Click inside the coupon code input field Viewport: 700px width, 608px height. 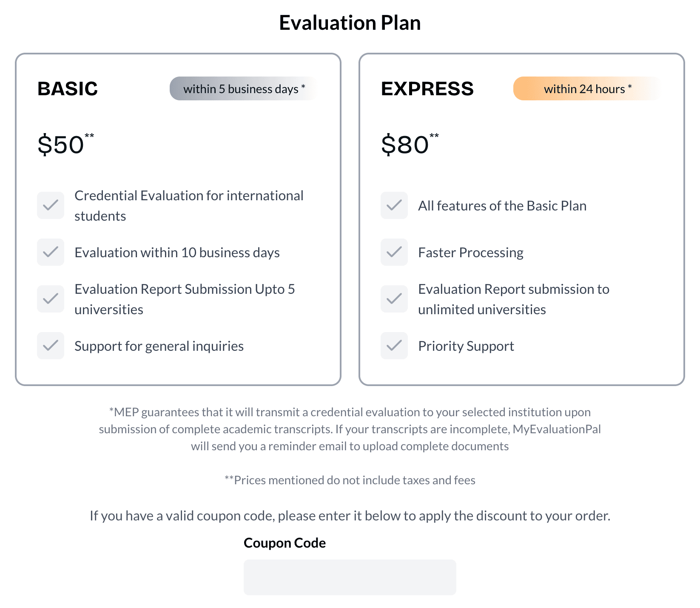(x=350, y=577)
